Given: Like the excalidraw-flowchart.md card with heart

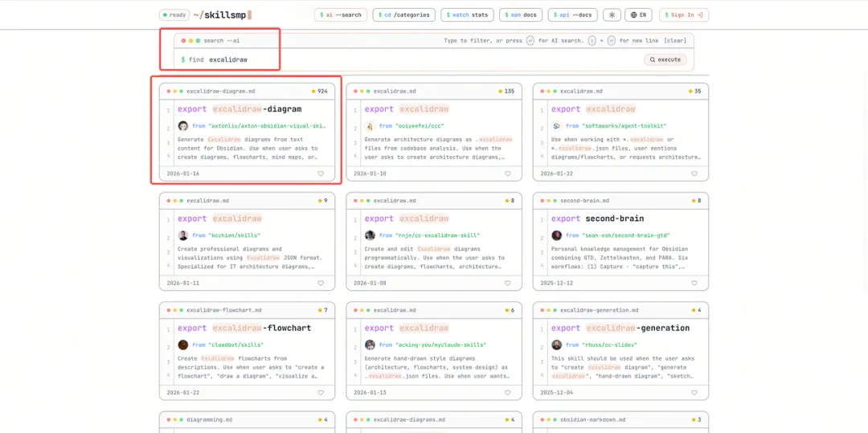Looking at the screenshot, I should point(321,393).
